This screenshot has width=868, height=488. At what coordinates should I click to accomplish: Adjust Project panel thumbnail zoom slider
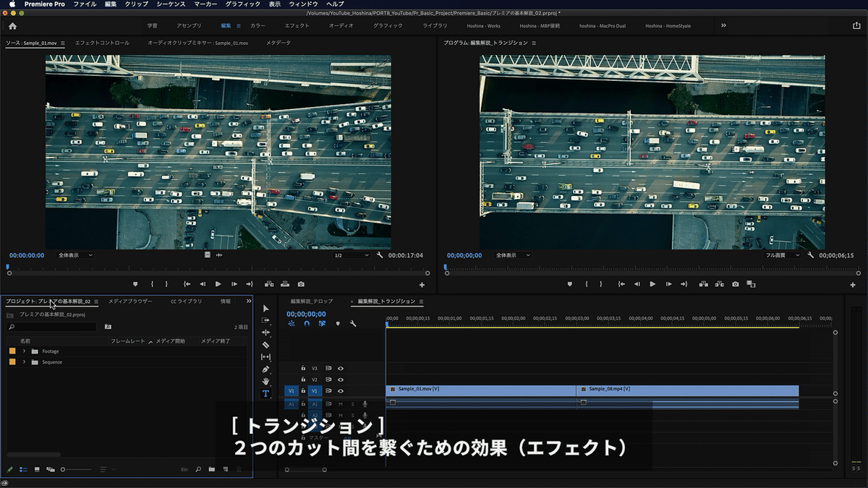tap(75, 470)
